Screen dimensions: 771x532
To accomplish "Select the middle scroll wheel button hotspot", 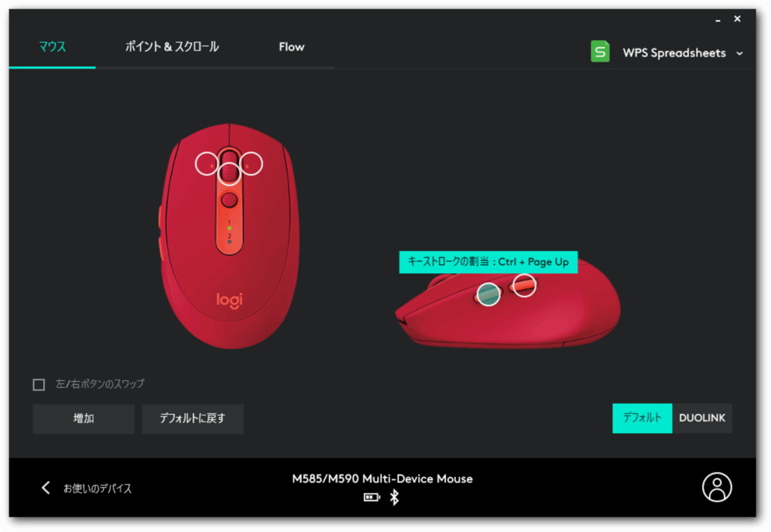I will pyautogui.click(x=229, y=173).
